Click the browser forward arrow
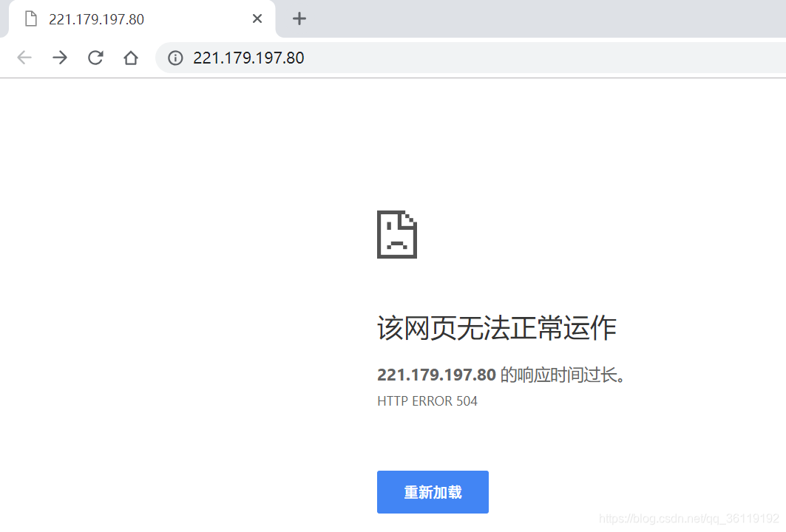Image resolution: width=786 pixels, height=532 pixels. 60,58
